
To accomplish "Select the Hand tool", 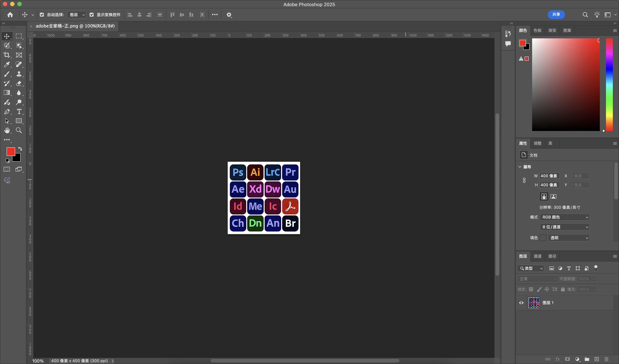I will 7,130.
